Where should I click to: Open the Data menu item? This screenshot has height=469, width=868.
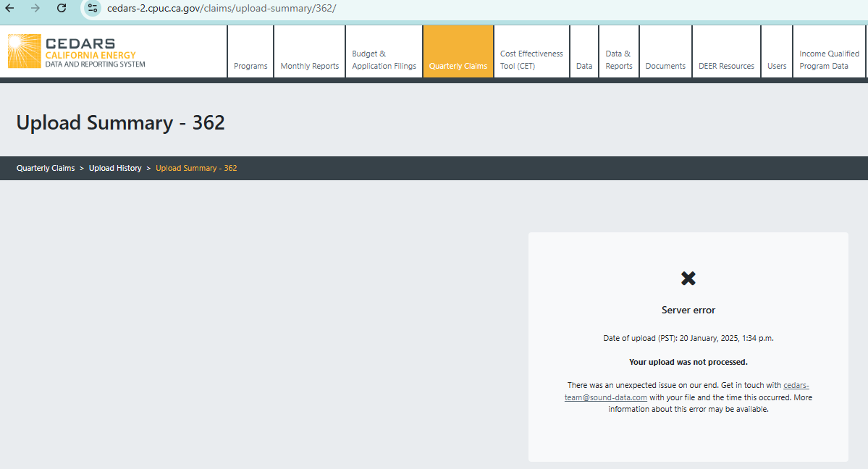click(x=584, y=66)
